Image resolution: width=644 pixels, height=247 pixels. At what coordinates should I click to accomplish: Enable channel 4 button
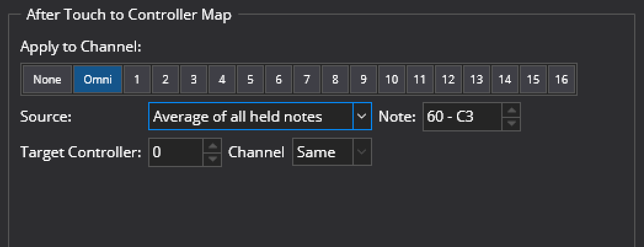[x=221, y=80]
